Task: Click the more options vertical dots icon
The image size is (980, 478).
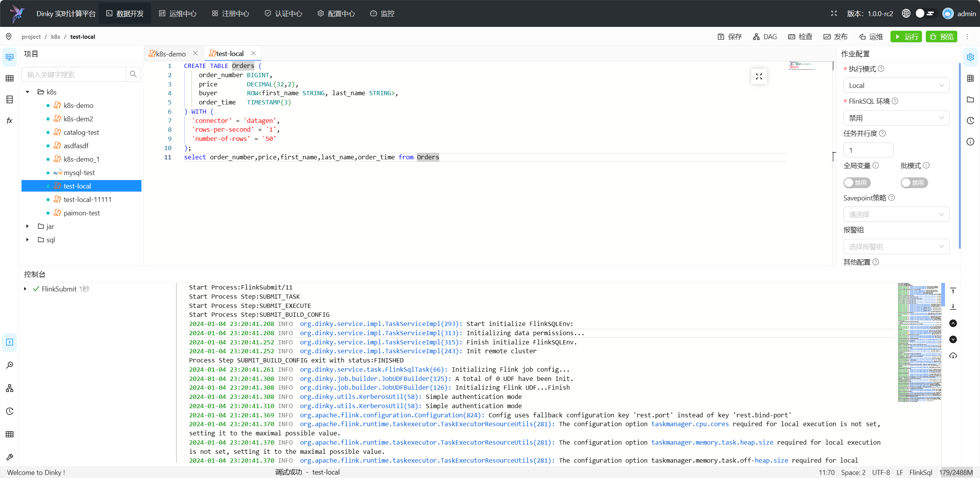Action: pyautogui.click(x=967, y=37)
